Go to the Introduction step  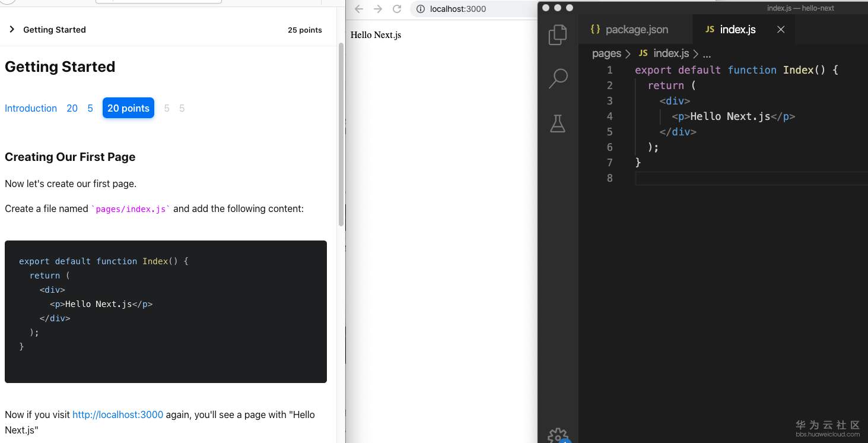coord(31,108)
